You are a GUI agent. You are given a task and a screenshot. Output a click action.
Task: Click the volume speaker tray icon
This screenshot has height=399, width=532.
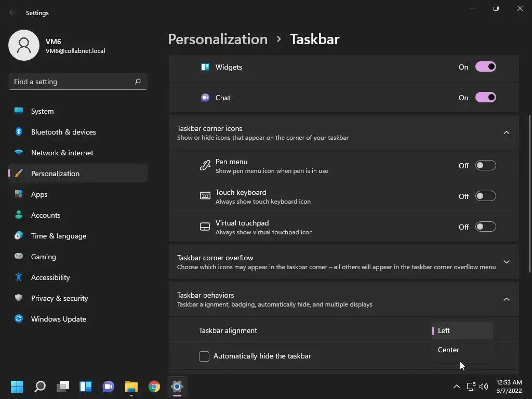pyautogui.click(x=484, y=387)
